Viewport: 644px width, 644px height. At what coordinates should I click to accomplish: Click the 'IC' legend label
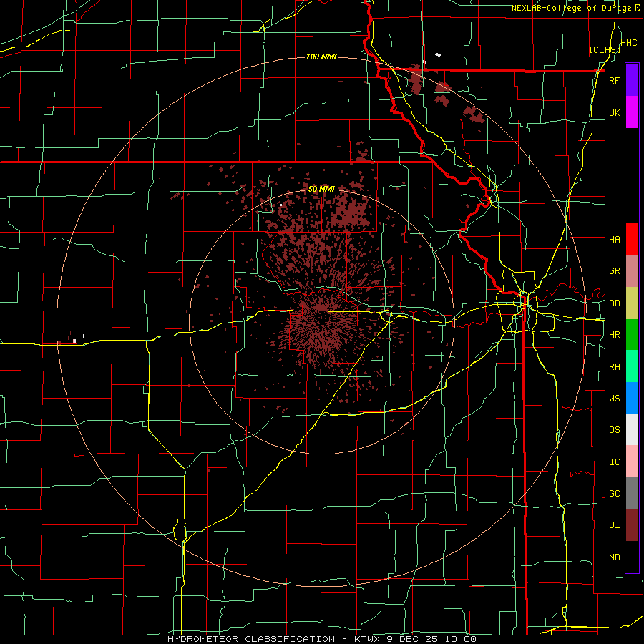point(614,462)
